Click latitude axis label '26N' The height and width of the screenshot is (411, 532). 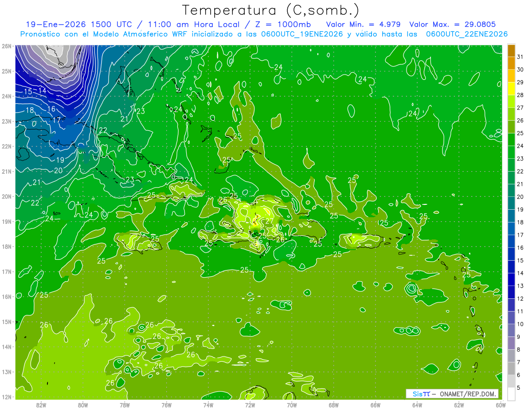click(x=6, y=46)
